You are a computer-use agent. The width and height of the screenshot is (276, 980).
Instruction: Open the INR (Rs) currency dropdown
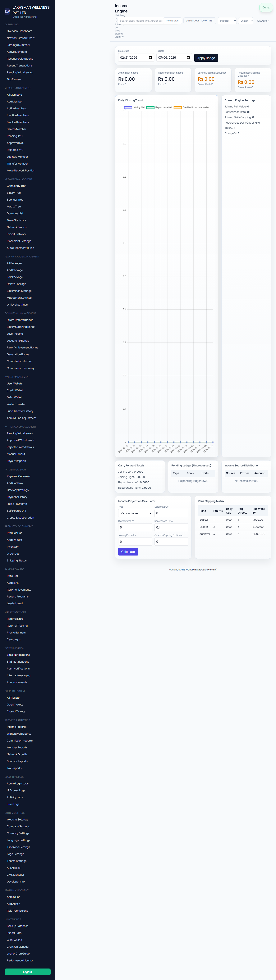227,21
